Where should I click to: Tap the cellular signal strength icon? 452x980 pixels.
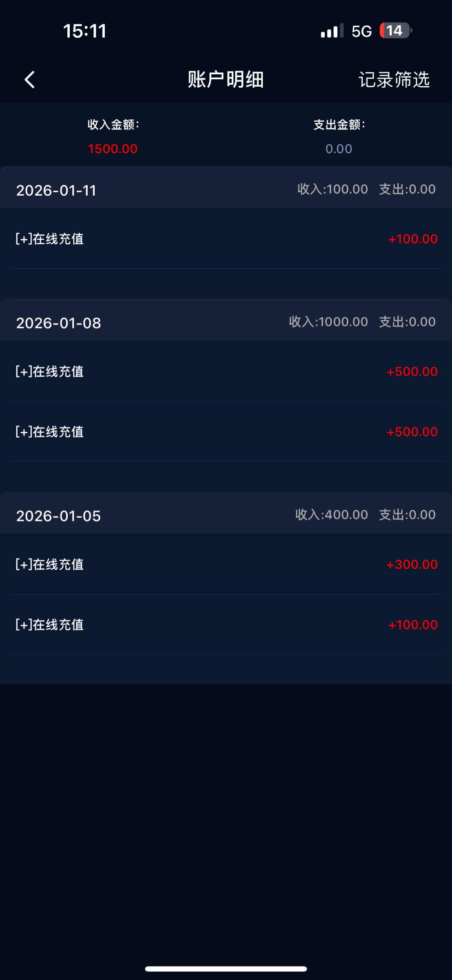click(x=332, y=31)
